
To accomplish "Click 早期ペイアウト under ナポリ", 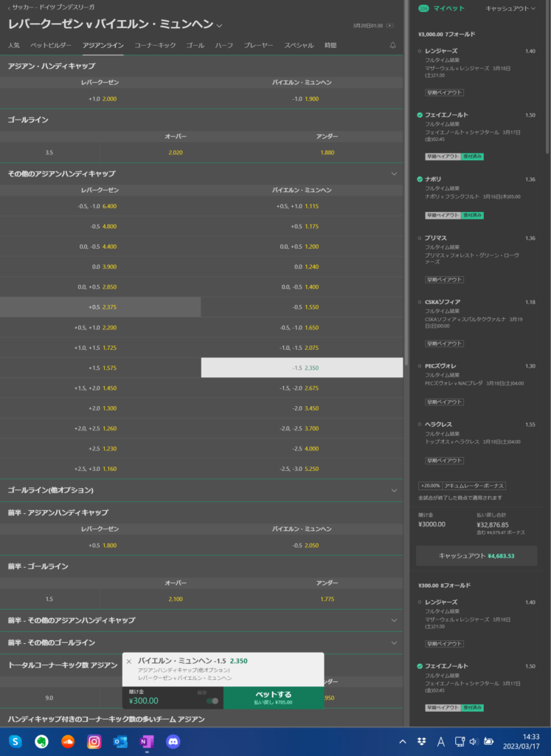I will [443, 216].
